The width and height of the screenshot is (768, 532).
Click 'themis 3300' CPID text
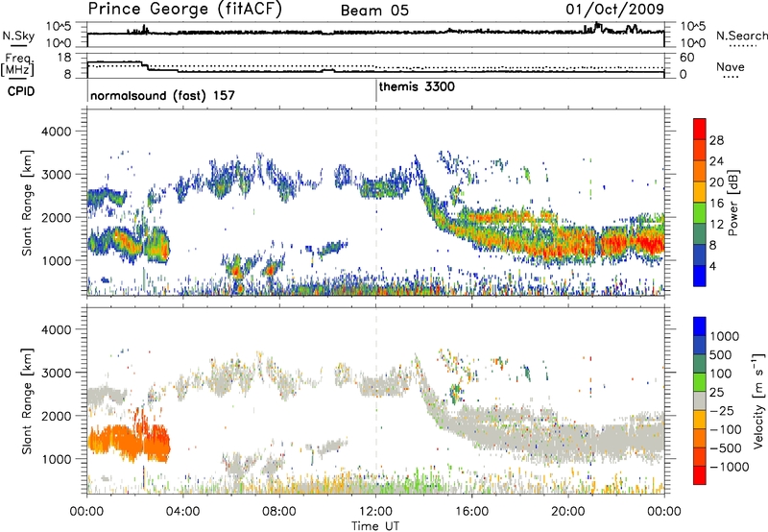coord(417,86)
